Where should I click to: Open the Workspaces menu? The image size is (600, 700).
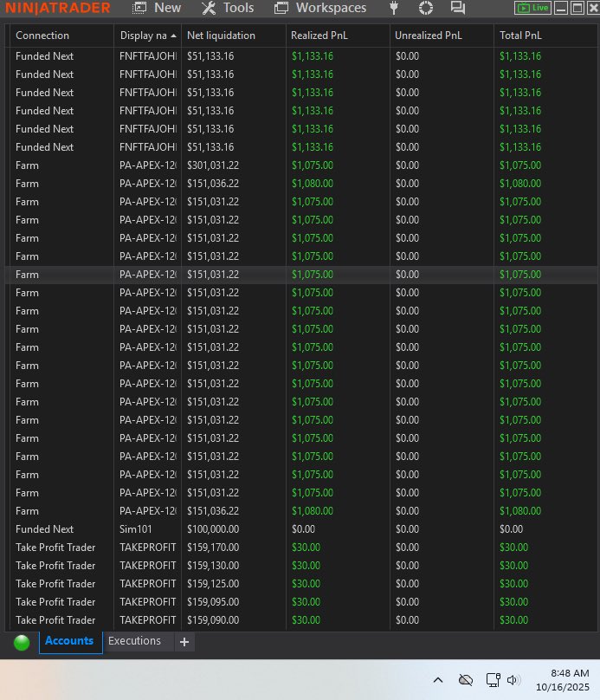pyautogui.click(x=320, y=8)
